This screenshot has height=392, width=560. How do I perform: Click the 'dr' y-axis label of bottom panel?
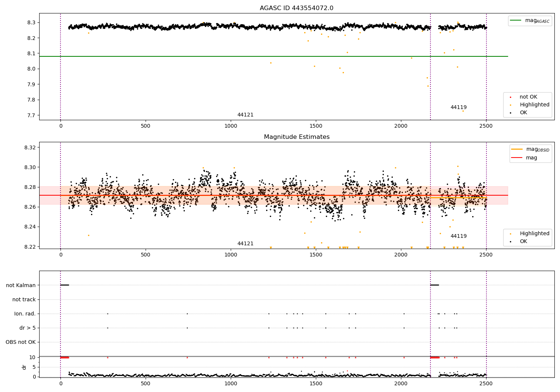coord(24,367)
